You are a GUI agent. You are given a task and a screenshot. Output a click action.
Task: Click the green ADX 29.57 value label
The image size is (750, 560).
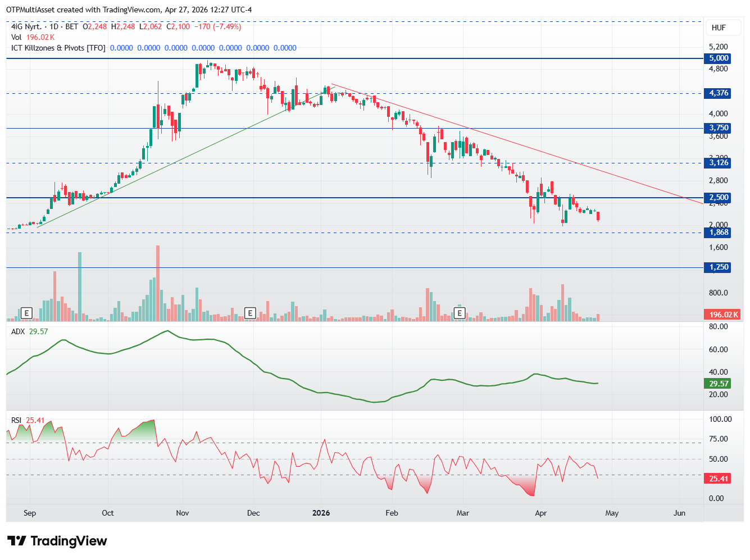point(718,384)
